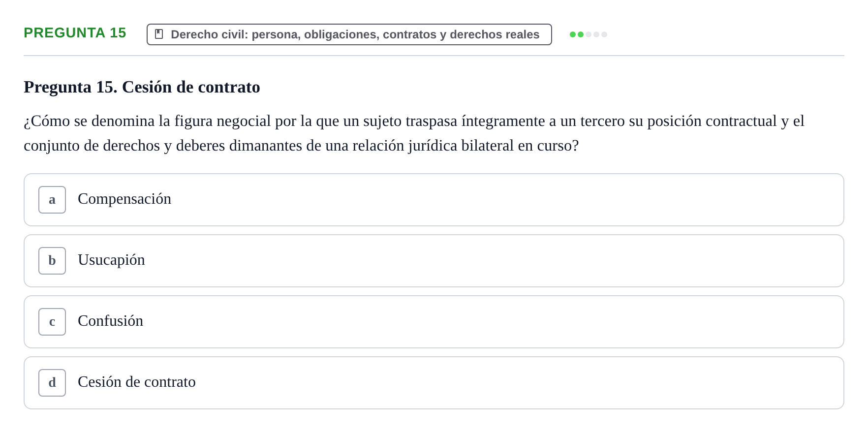Click the 'b' letter badge
The height and width of the screenshot is (434, 868).
[x=52, y=261]
